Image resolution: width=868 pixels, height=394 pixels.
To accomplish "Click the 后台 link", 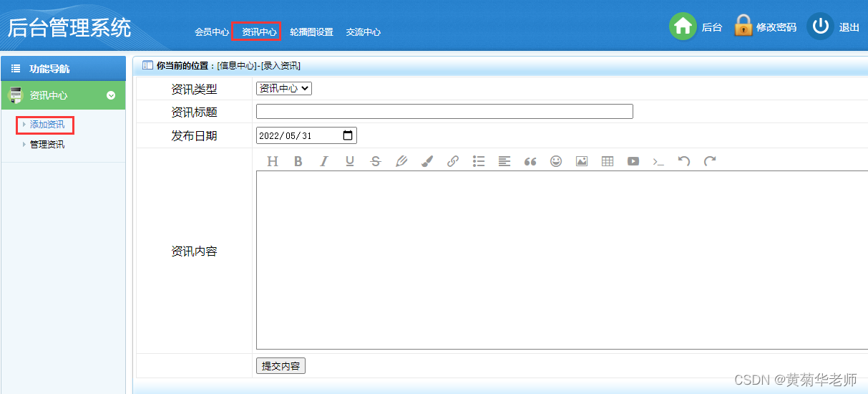I will 711,27.
